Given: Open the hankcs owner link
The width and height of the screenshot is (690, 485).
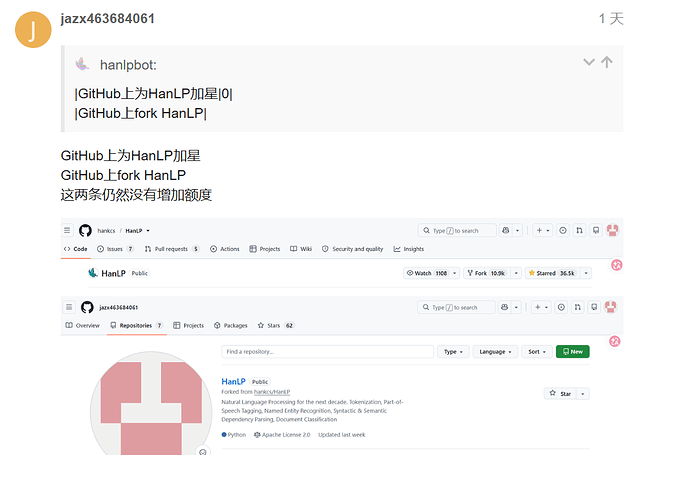Looking at the screenshot, I should click(106, 231).
